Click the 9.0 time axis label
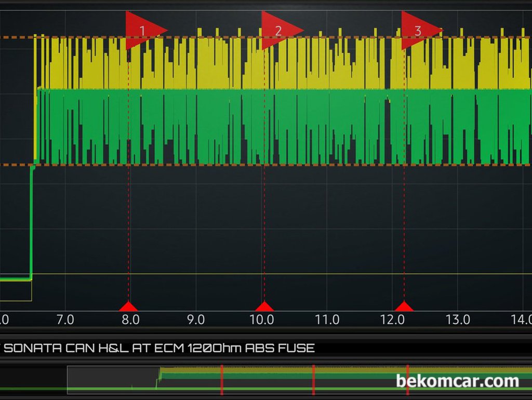Screen dimensions: 532x400 (196, 319)
